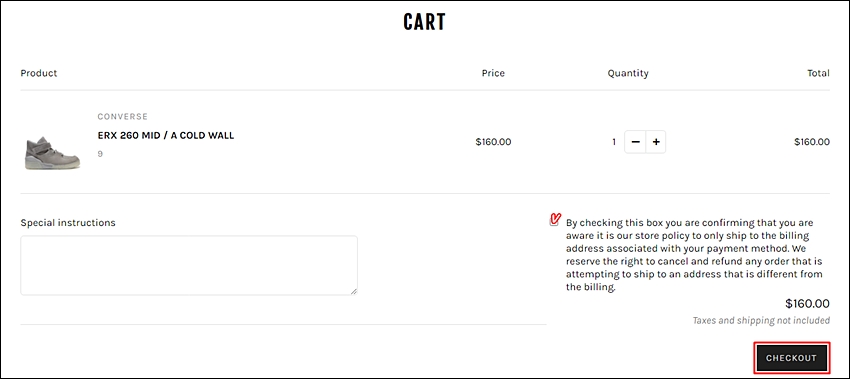Click the CART page heading

click(x=424, y=22)
